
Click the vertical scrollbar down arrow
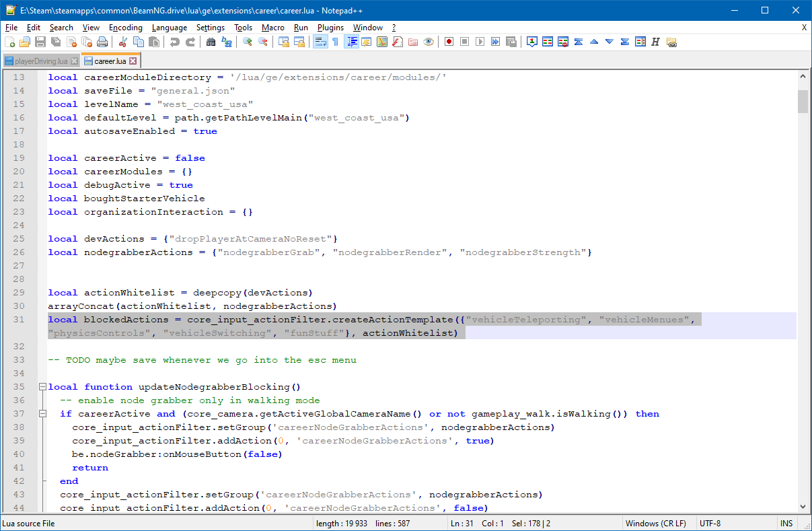point(803,506)
